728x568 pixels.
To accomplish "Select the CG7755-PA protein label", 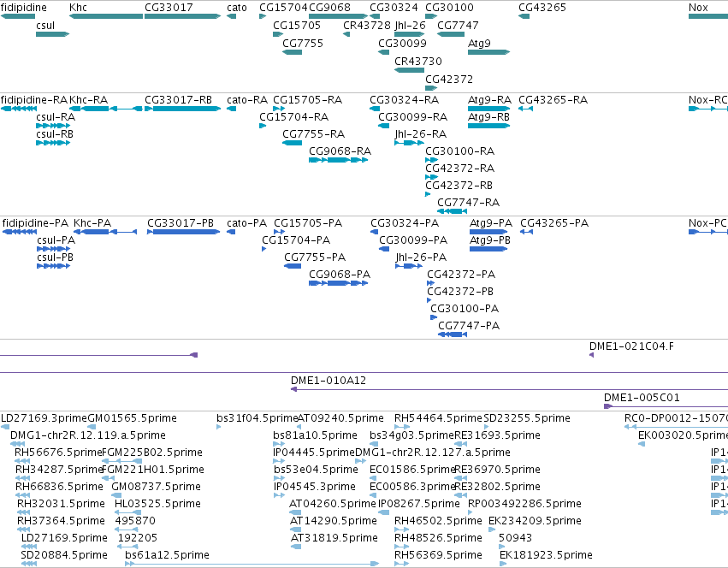I will tap(315, 257).
